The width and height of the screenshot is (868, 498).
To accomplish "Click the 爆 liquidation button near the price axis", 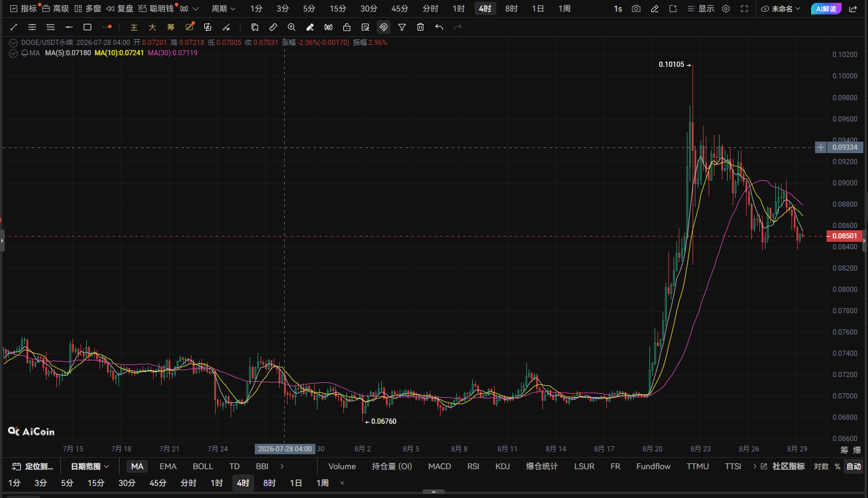I will click(x=857, y=450).
